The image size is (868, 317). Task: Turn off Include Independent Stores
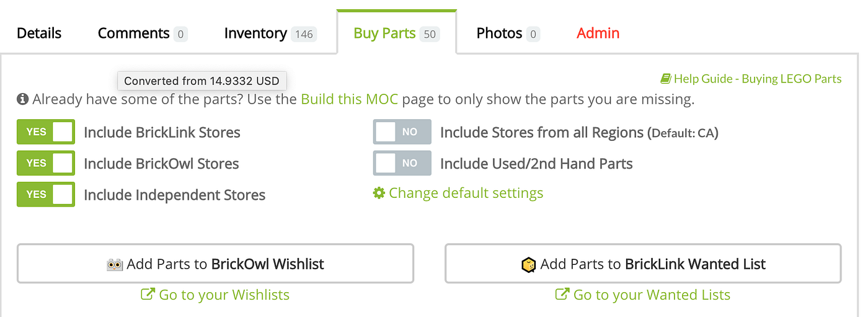coord(46,194)
